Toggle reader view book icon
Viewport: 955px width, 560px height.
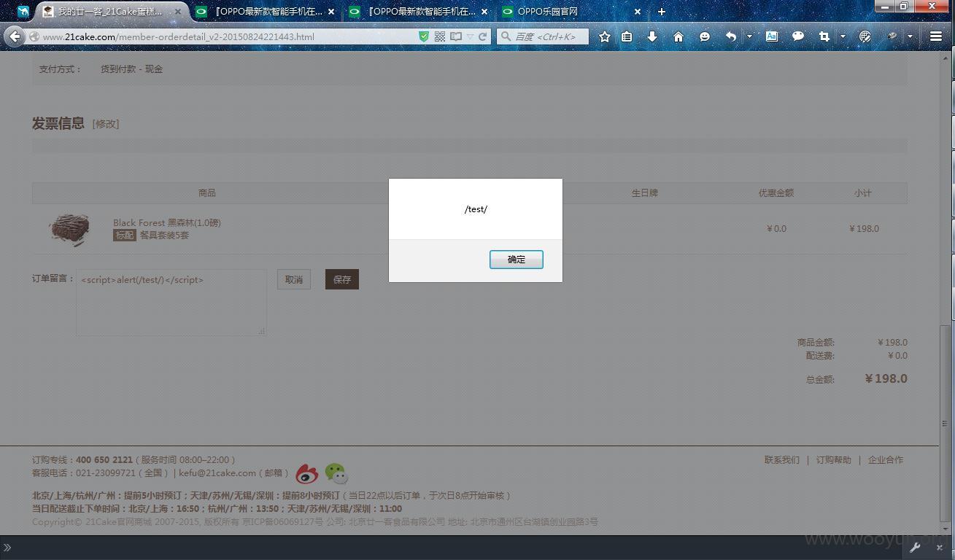tap(456, 36)
